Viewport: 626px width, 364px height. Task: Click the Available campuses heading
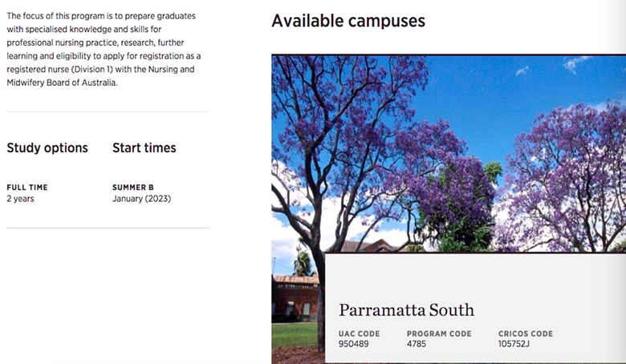[348, 21]
